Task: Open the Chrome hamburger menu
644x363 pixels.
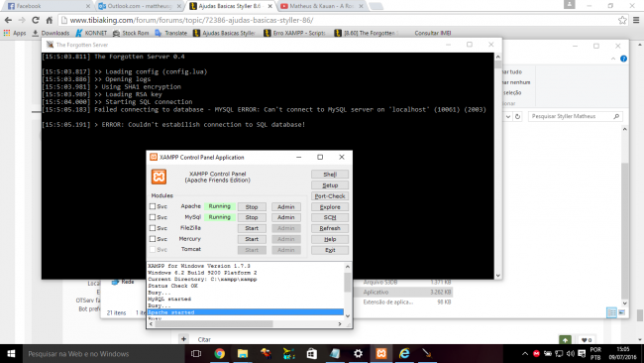Action: click(x=636, y=20)
